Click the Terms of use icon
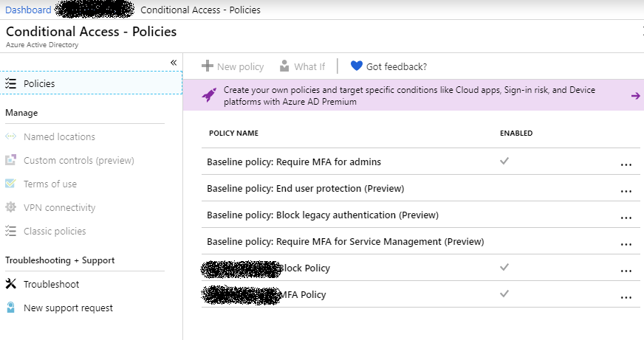Viewport: 644px width, 340px height. 10,184
